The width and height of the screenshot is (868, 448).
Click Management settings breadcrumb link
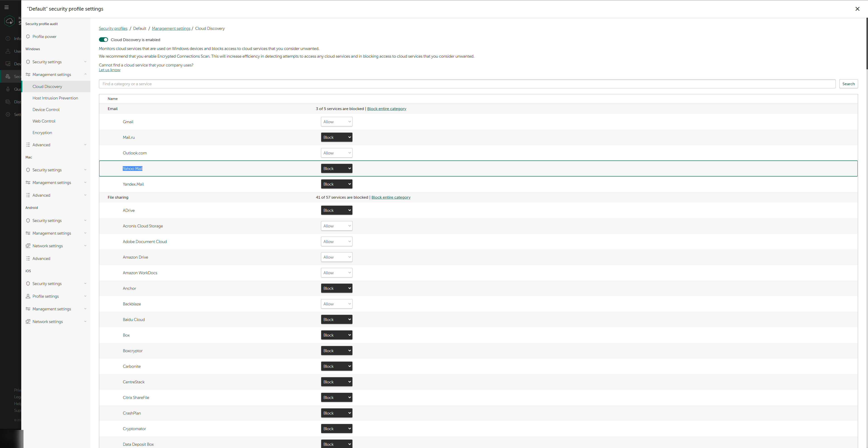point(171,28)
